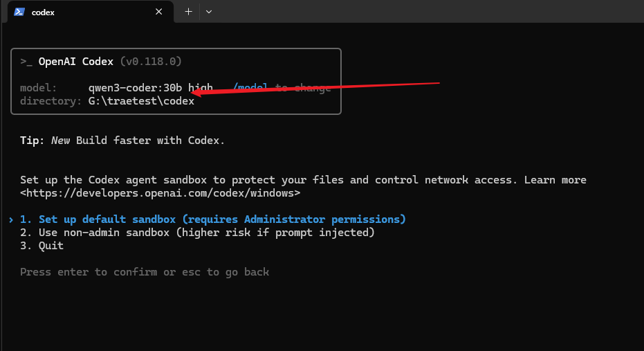This screenshot has height=351, width=644.
Task: Select the codex terminal tab
Action: click(x=91, y=12)
